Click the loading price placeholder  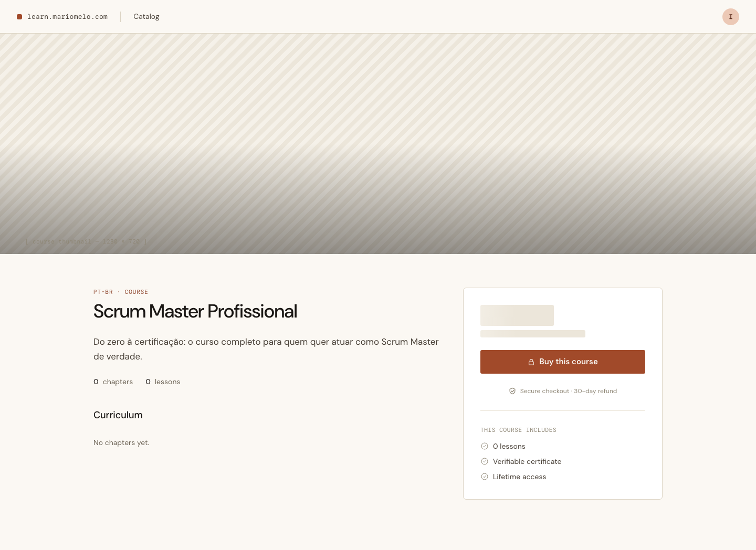point(517,315)
